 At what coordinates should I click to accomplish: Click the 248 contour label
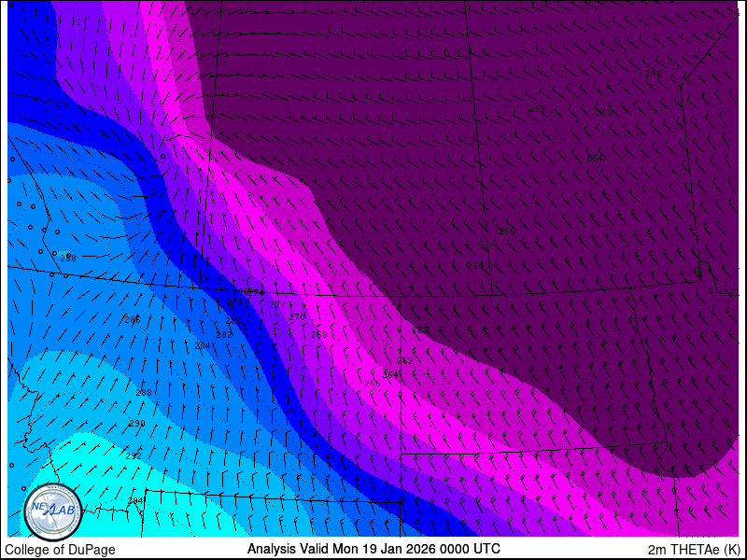(654, 73)
